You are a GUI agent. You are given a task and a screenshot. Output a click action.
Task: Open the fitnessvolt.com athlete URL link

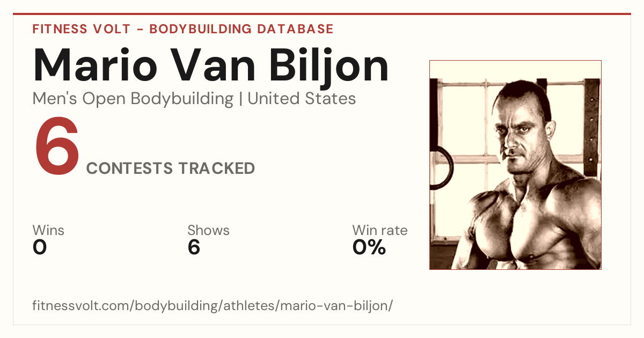point(213,306)
